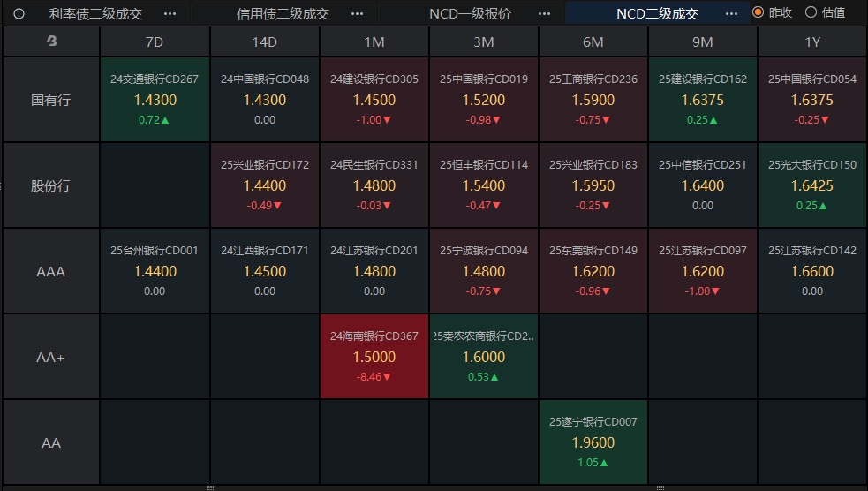Open 25秦农农商银行CD cell
This screenshot has width=868, height=491.
pyautogui.click(x=484, y=357)
